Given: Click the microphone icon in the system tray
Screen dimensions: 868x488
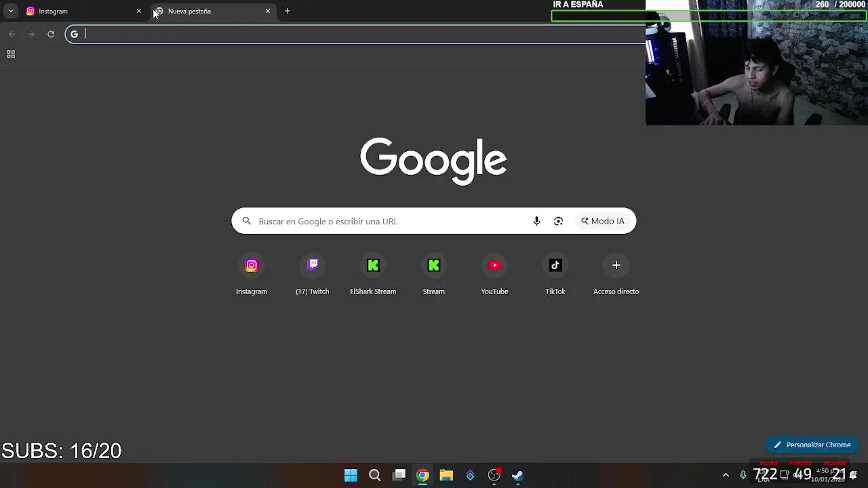Looking at the screenshot, I should pyautogui.click(x=743, y=475).
